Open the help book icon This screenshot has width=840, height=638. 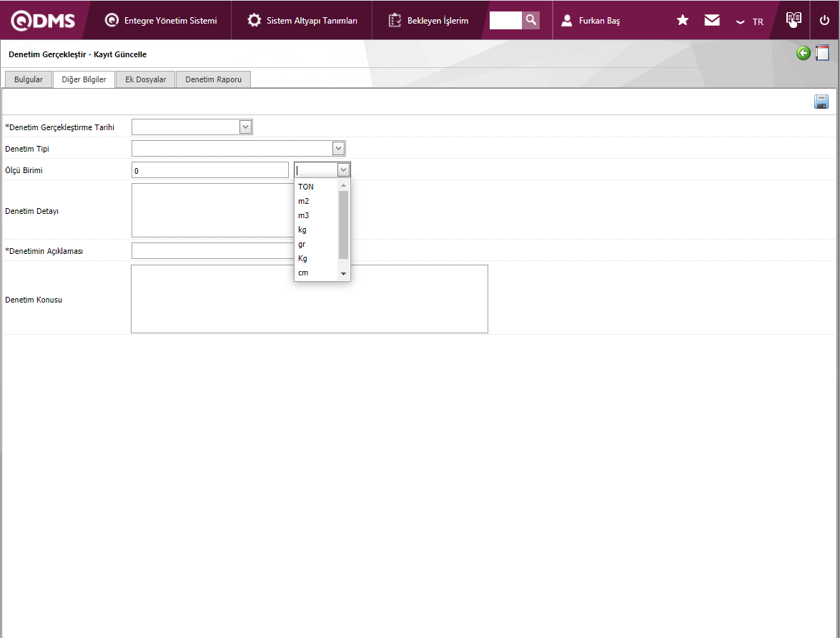(x=794, y=19)
